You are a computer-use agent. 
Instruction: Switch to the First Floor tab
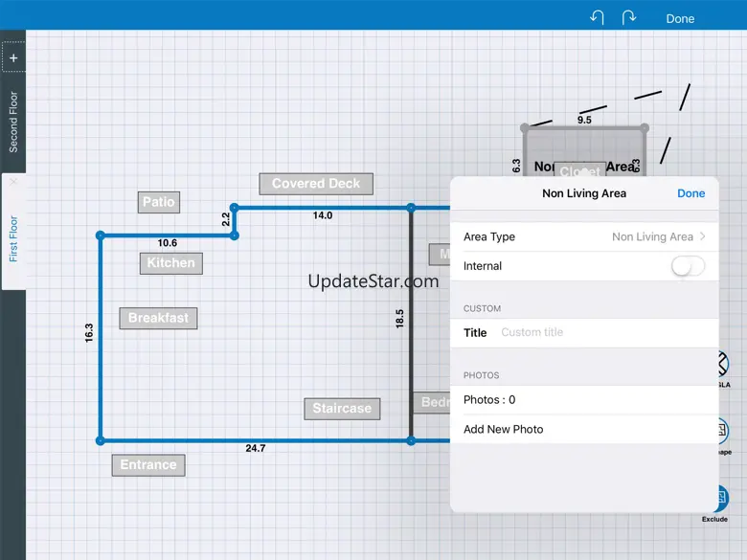[13, 238]
